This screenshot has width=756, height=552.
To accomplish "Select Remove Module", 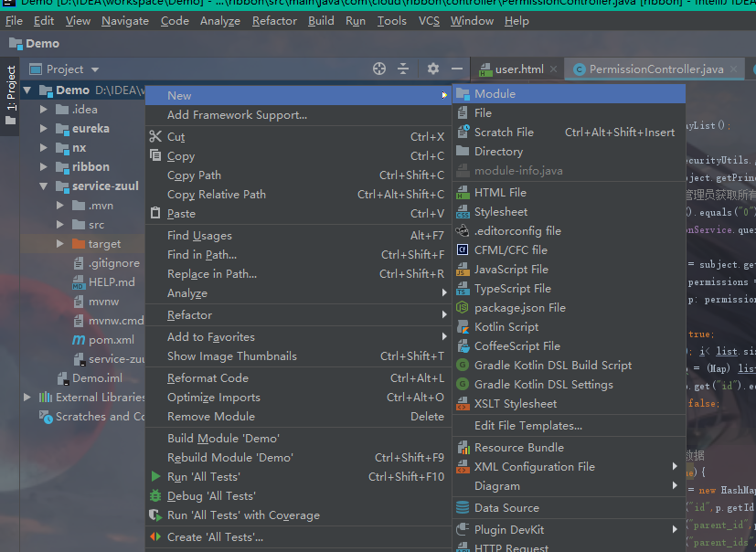I will coord(298,416).
